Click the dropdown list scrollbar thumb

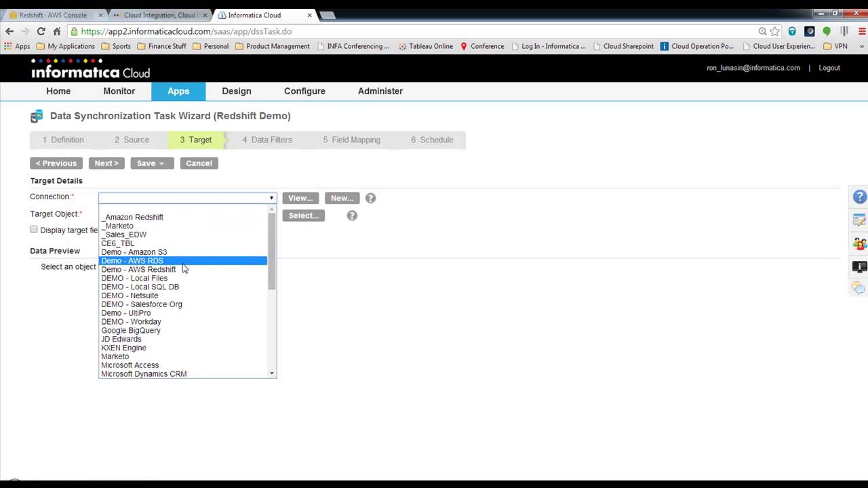(x=272, y=252)
